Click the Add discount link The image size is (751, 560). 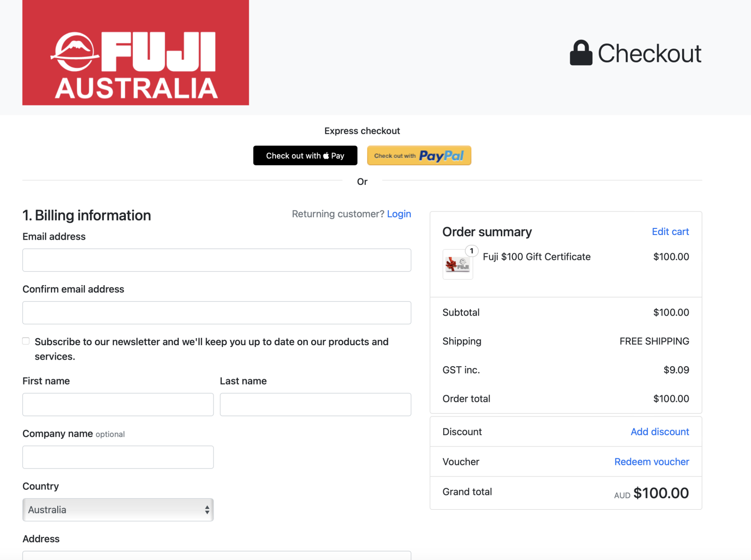[659, 432]
